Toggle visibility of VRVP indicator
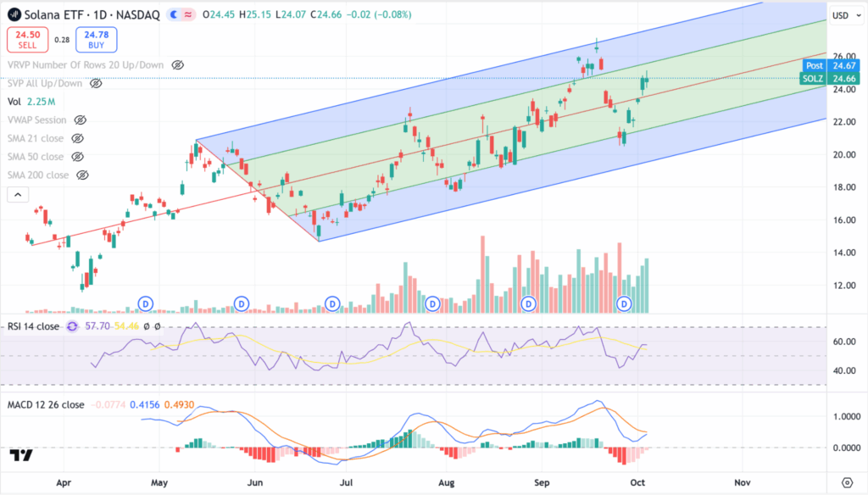 point(177,65)
